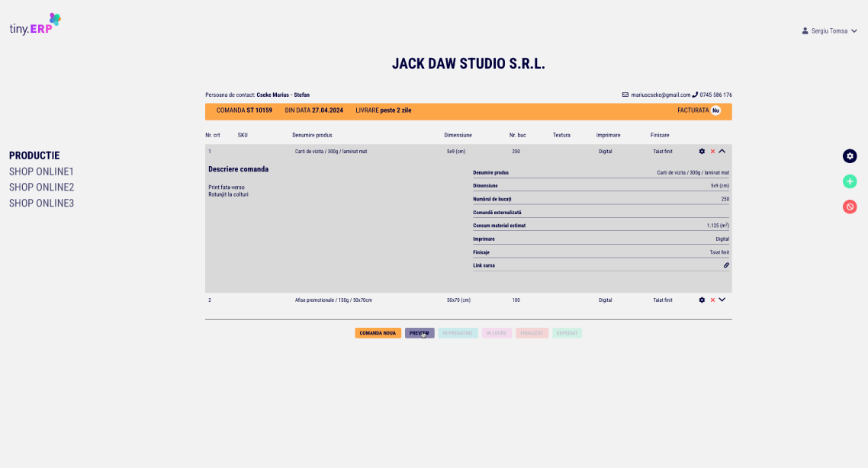Delete the Afise promotionale row

tap(712, 300)
